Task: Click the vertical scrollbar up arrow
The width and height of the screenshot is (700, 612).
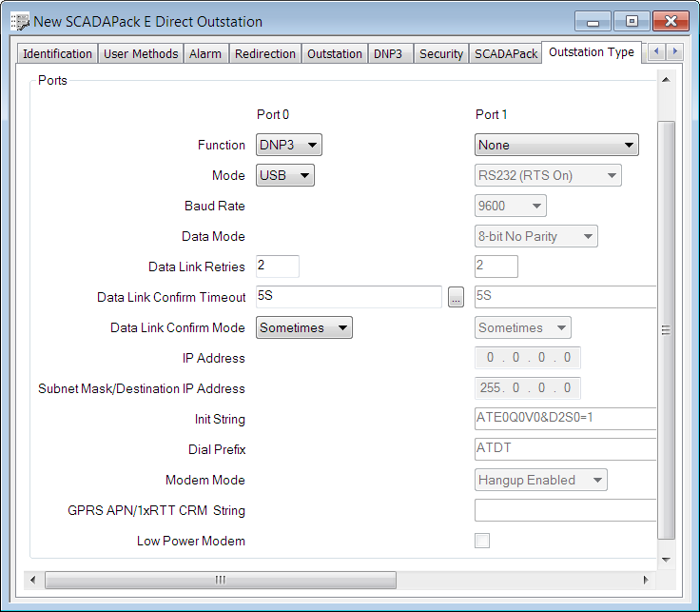Action: [x=667, y=81]
